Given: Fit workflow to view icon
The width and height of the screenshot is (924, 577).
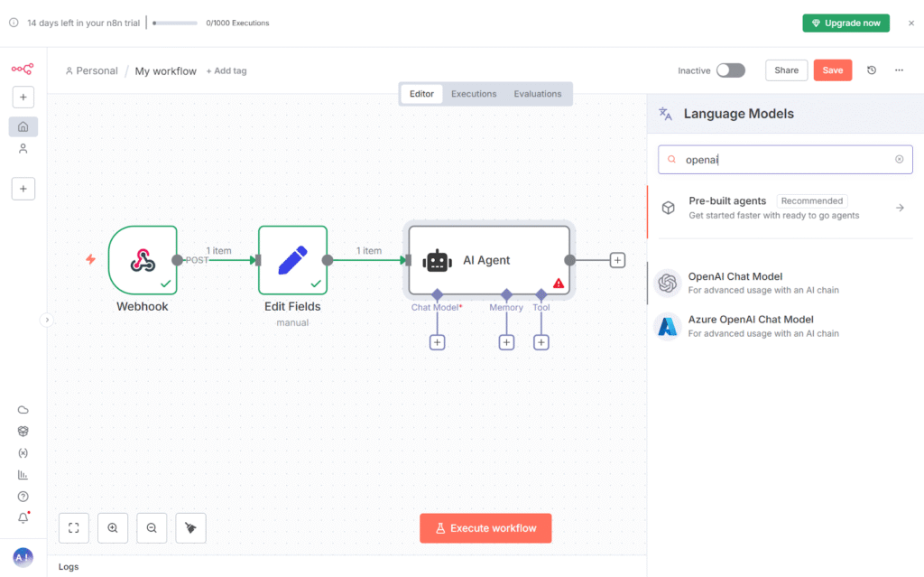Looking at the screenshot, I should 74,528.
